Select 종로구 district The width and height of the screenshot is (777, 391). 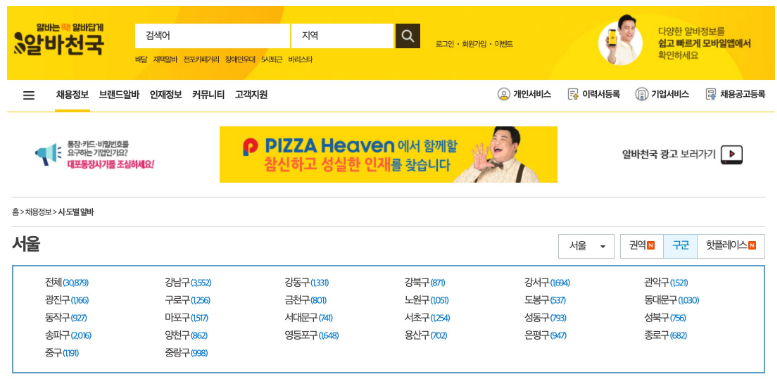point(666,335)
